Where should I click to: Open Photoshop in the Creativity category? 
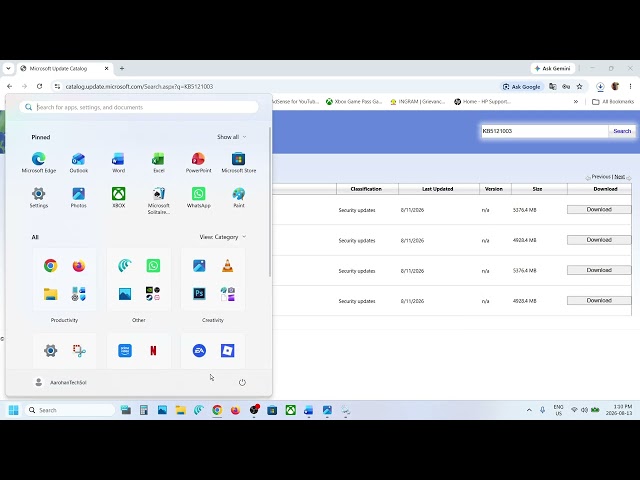pyautogui.click(x=199, y=293)
